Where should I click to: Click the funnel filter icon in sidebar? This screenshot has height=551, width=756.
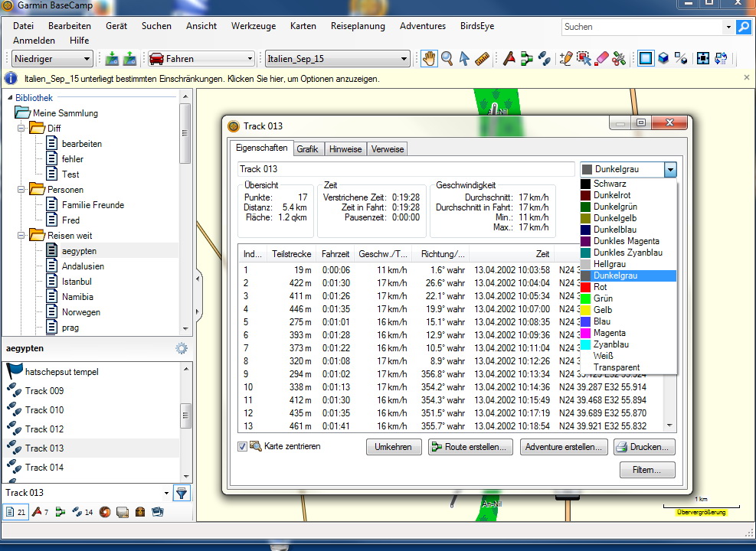182,493
